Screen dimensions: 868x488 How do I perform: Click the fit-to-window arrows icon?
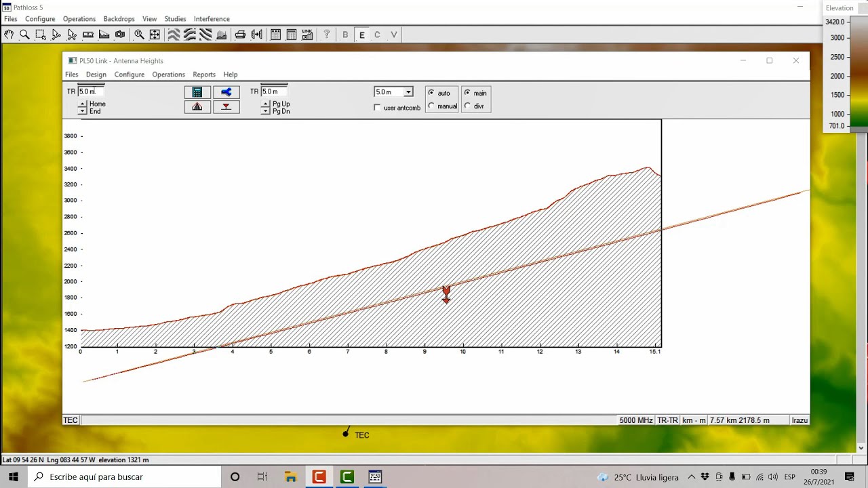tap(155, 35)
